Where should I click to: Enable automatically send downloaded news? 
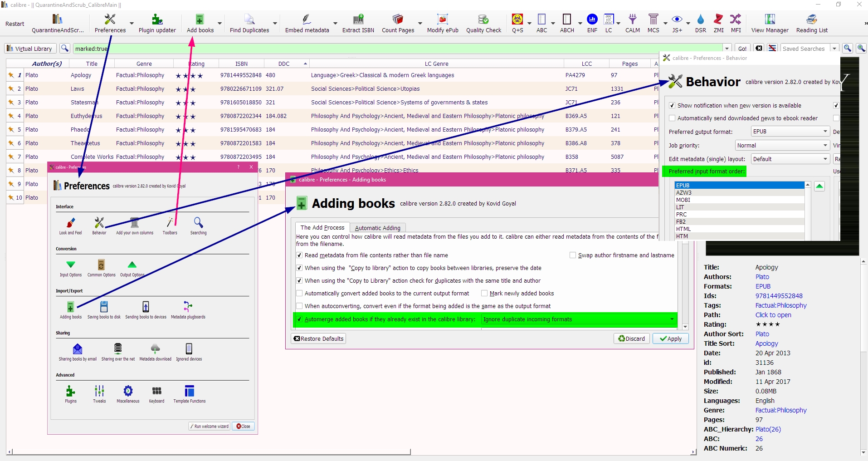click(672, 118)
